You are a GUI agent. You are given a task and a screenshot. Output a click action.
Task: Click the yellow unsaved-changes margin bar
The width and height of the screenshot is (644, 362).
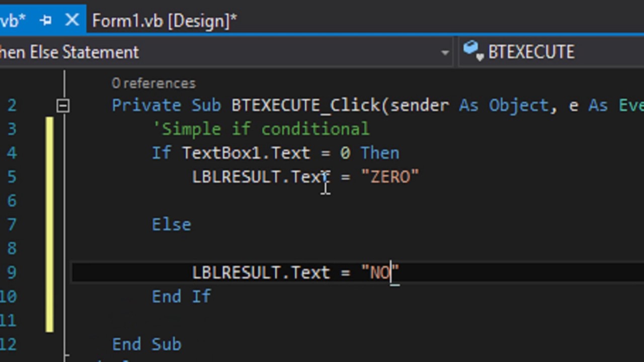pyautogui.click(x=49, y=225)
